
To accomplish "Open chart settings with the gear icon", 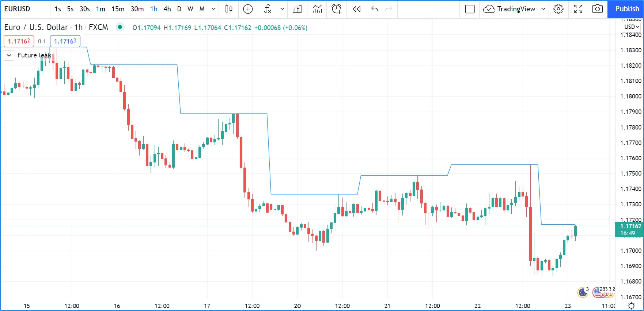I will 558,9.
